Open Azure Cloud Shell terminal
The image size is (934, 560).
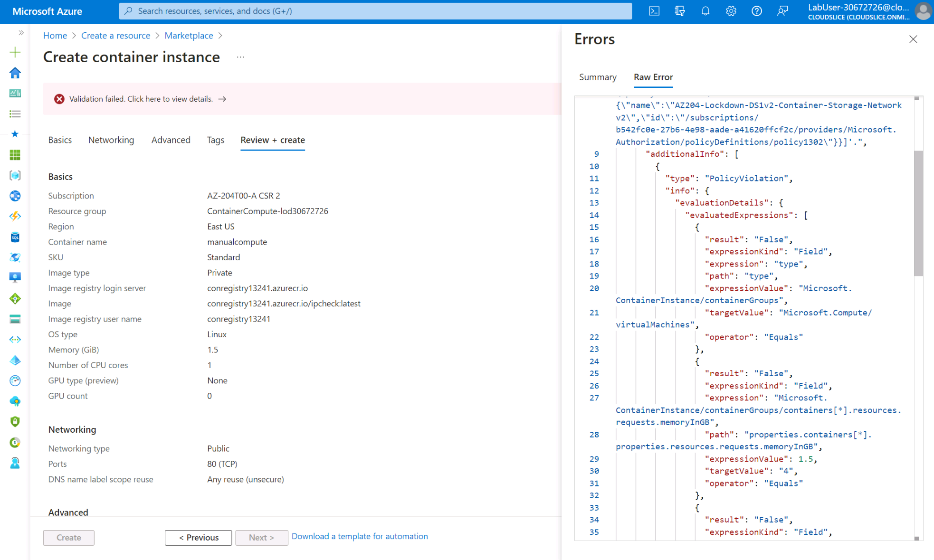[654, 11]
